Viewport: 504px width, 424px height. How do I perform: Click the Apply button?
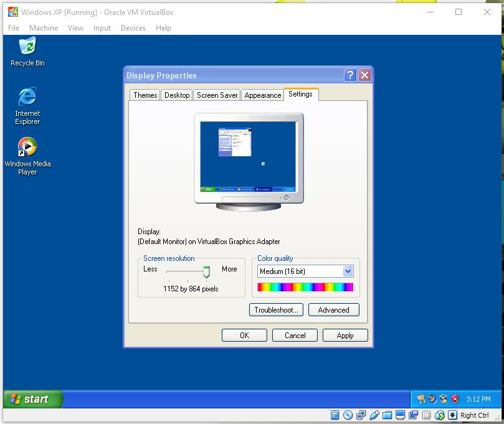pyautogui.click(x=345, y=336)
